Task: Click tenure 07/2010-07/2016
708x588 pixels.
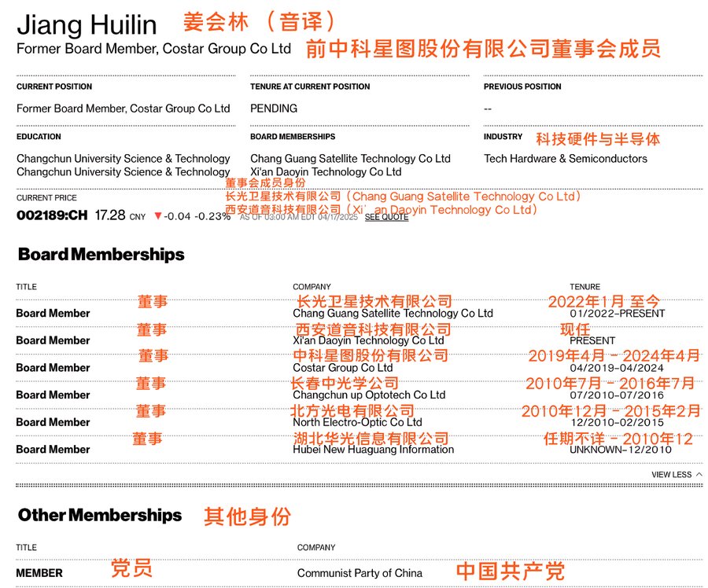Action: point(617,395)
